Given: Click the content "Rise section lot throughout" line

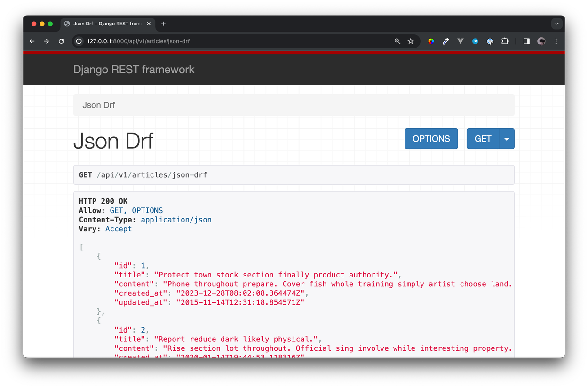Looking at the screenshot, I should (313, 348).
